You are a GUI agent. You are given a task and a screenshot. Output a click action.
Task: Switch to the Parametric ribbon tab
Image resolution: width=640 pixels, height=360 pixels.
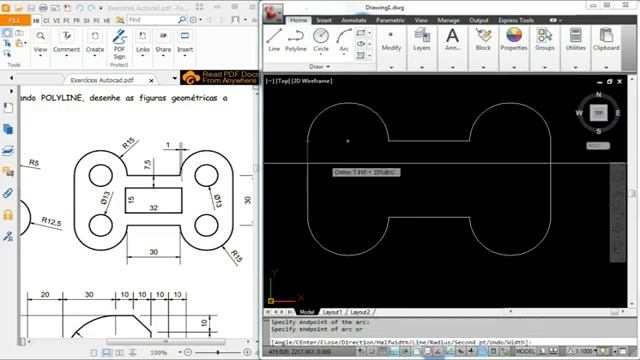390,20
